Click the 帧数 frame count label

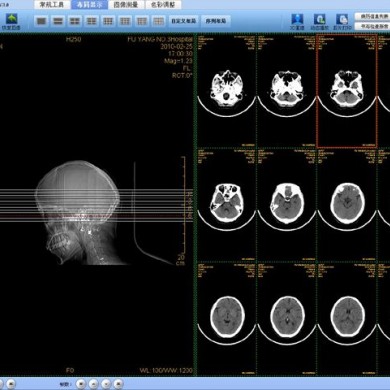pos(65,384)
